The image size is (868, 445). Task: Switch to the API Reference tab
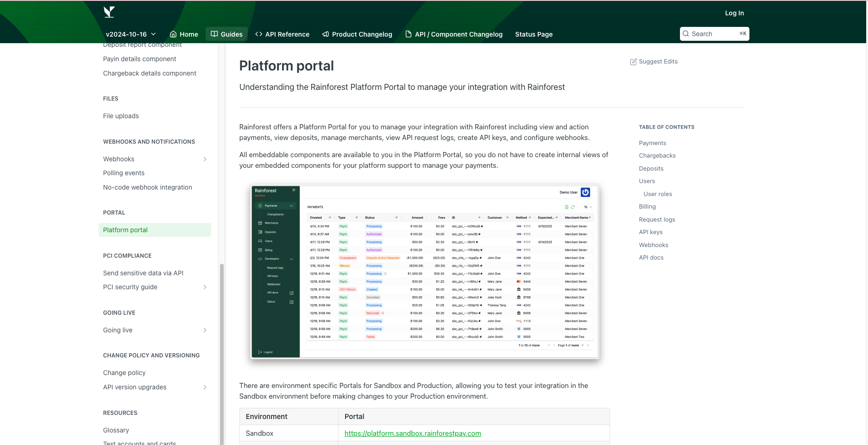282,34
